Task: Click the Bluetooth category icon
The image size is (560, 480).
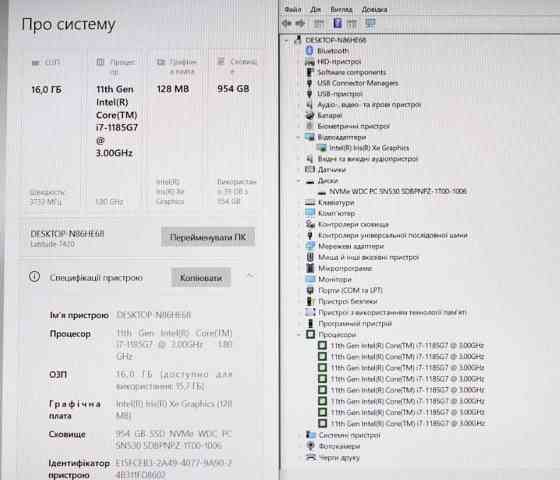Action: pyautogui.click(x=310, y=51)
